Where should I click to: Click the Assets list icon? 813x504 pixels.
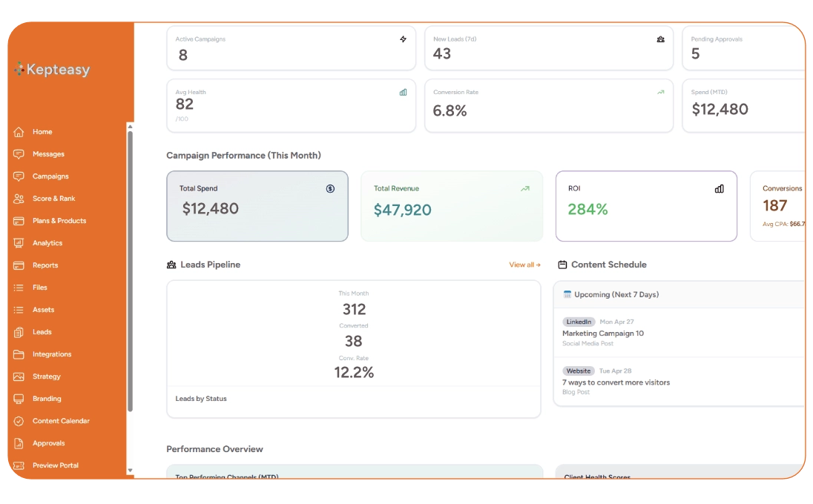pyautogui.click(x=19, y=311)
